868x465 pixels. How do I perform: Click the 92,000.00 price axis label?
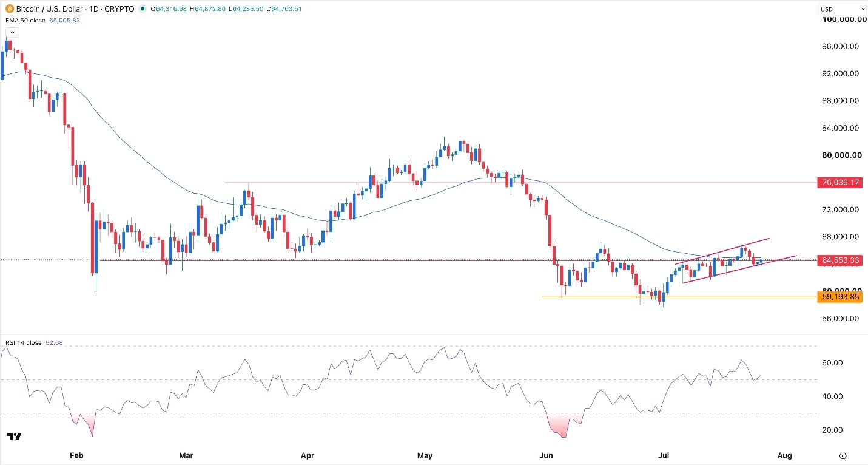pos(839,73)
